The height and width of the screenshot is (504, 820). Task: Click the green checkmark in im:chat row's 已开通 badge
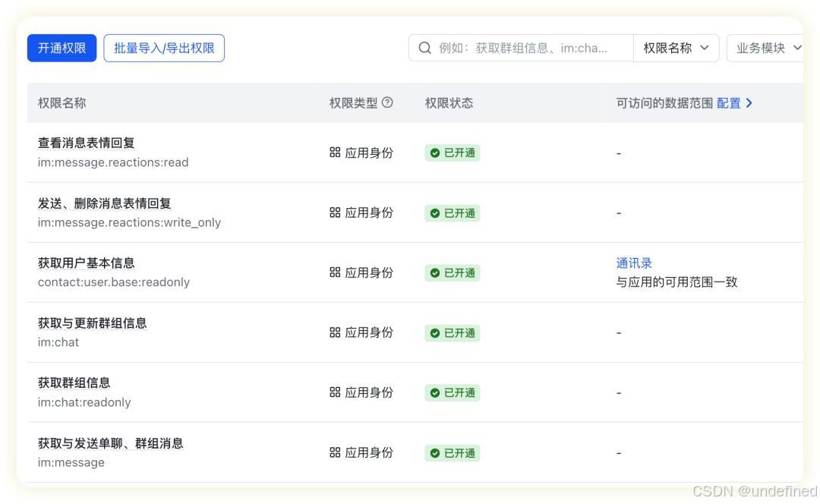(434, 332)
